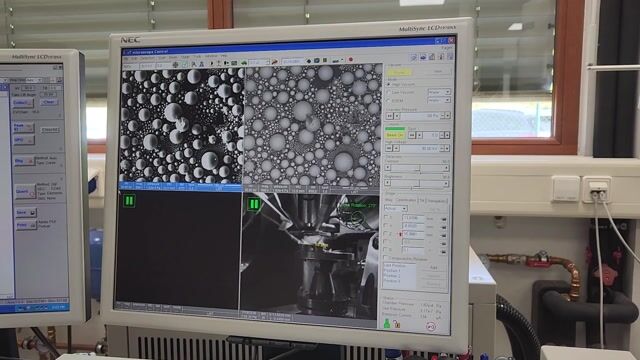
Task: Select the Low Vacuum radio button
Action: click(389, 92)
